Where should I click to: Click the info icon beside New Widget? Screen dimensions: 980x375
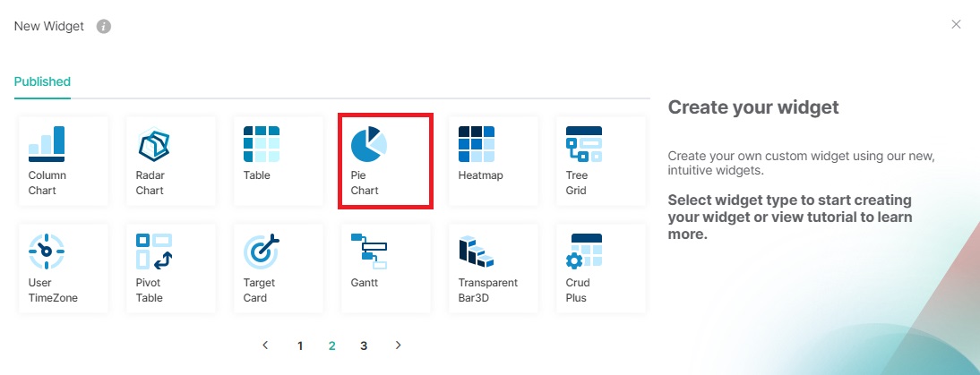104,27
